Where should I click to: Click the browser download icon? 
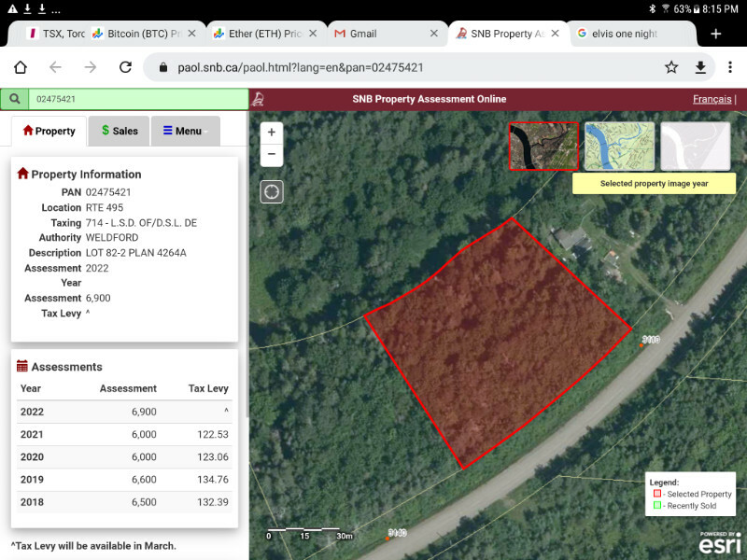(700, 67)
